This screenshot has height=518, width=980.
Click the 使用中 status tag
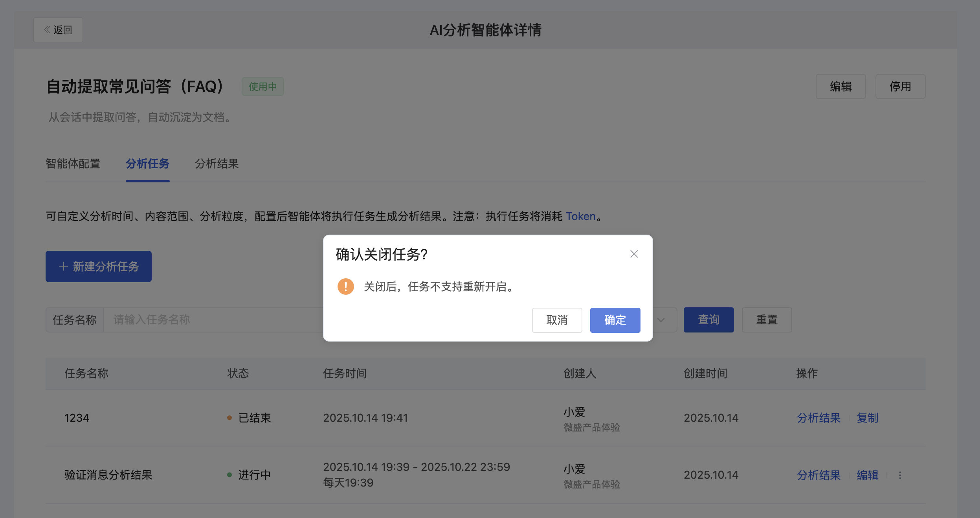(263, 86)
